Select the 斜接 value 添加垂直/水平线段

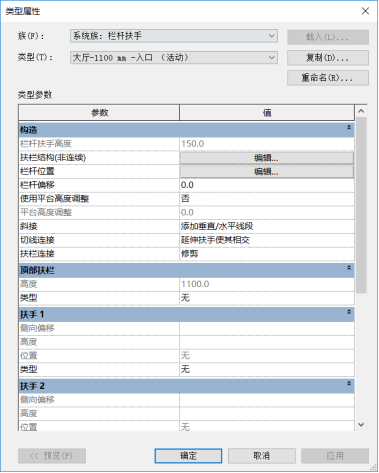(x=267, y=226)
